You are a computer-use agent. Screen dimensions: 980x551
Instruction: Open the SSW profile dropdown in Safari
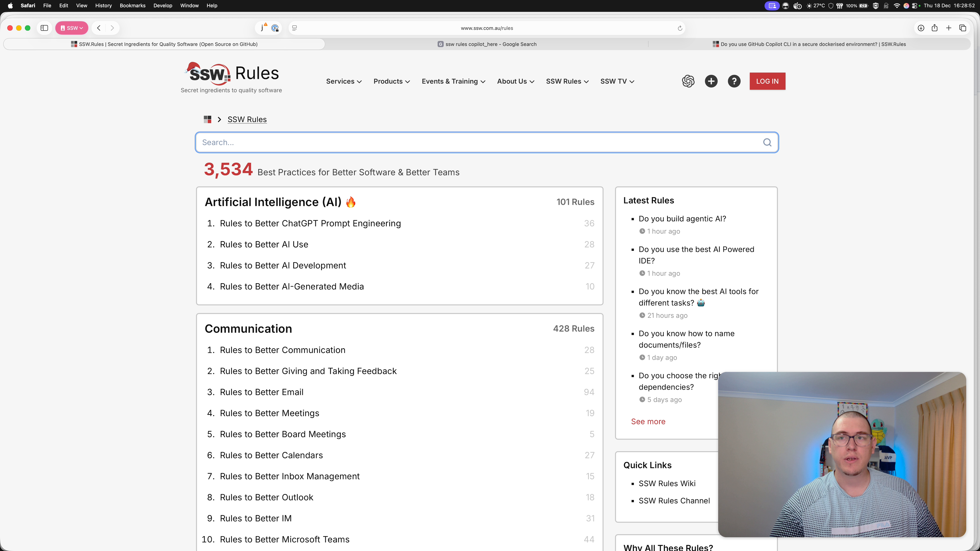coord(71,28)
